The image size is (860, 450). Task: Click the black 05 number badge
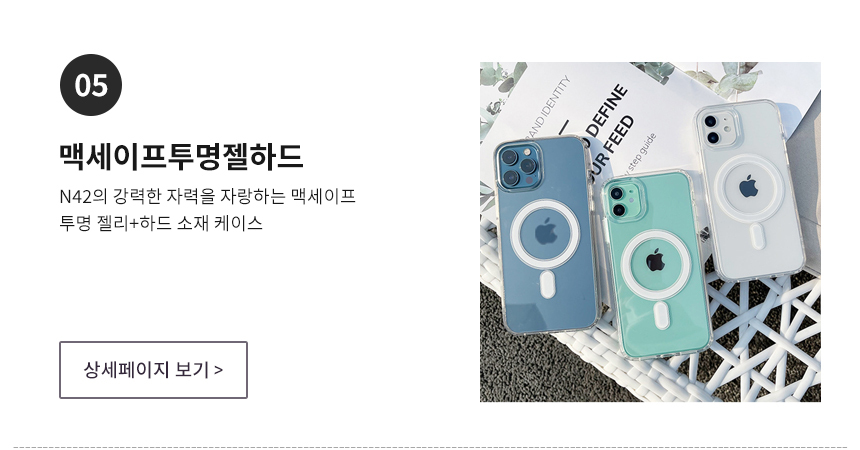[91, 85]
